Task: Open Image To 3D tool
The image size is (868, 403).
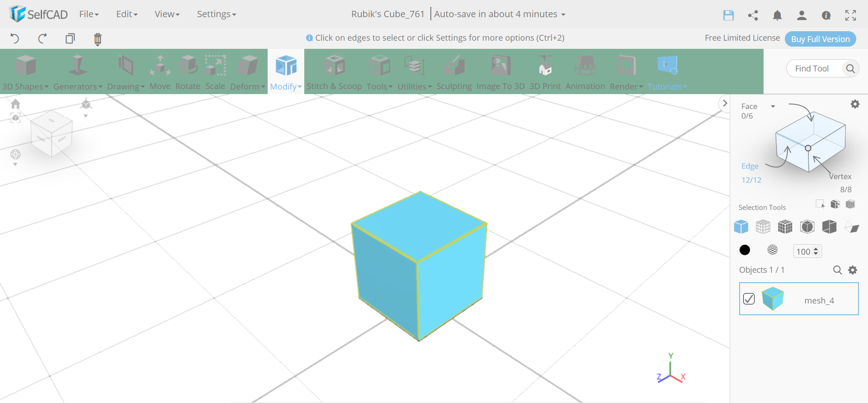Action: 500,72
